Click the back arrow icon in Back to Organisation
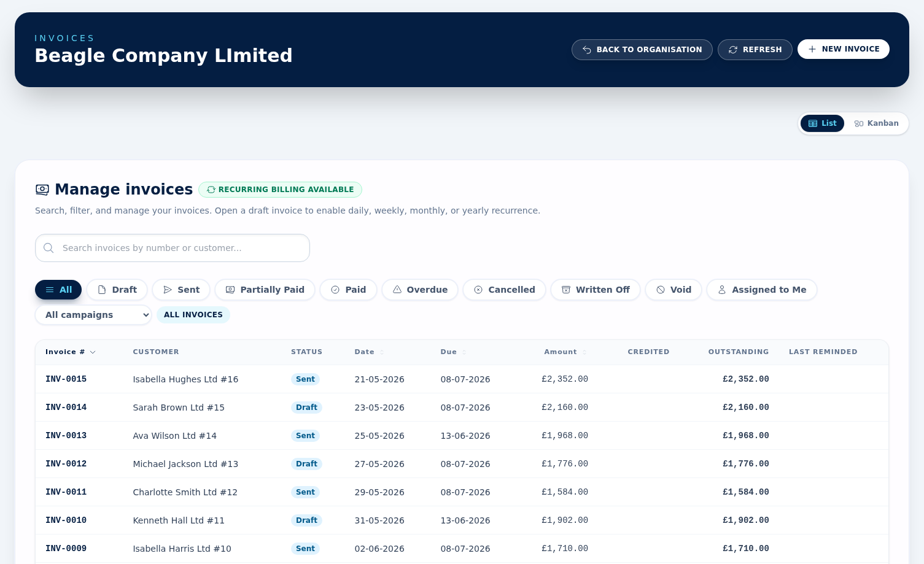 tap(587, 50)
